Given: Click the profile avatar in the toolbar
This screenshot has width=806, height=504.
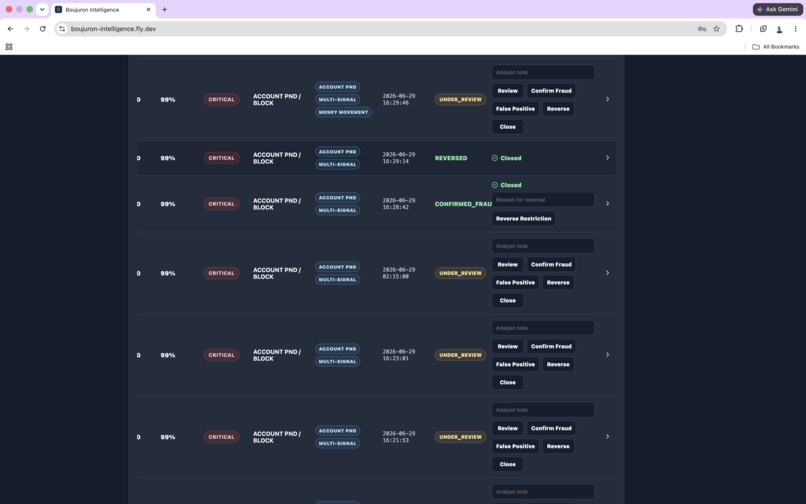Looking at the screenshot, I should point(779,29).
